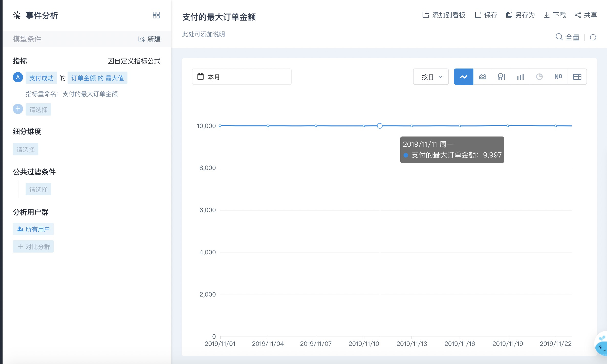
Task: Switch to bar chart view
Action: coord(521,77)
